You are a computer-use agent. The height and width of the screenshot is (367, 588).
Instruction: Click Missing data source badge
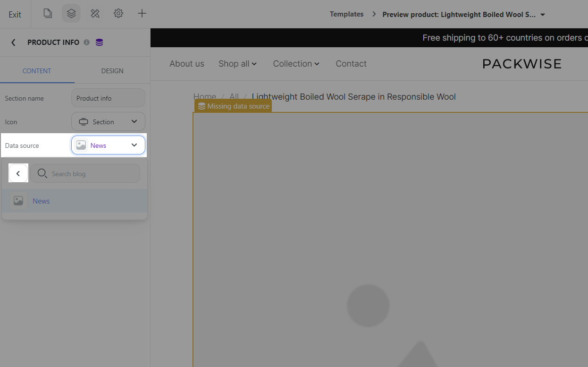(x=233, y=106)
